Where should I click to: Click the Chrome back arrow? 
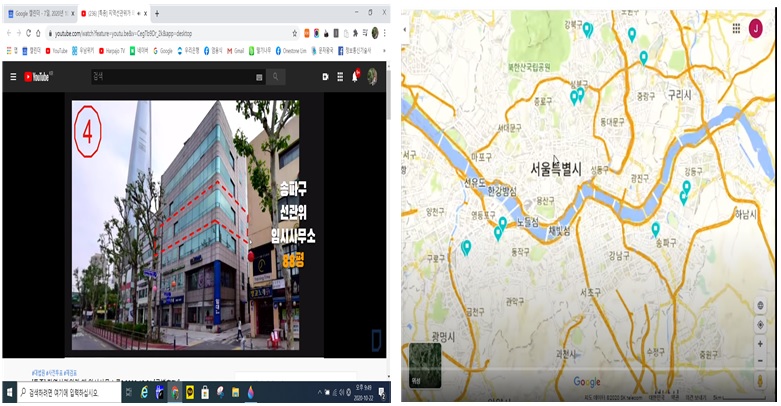pyautogui.click(x=8, y=33)
